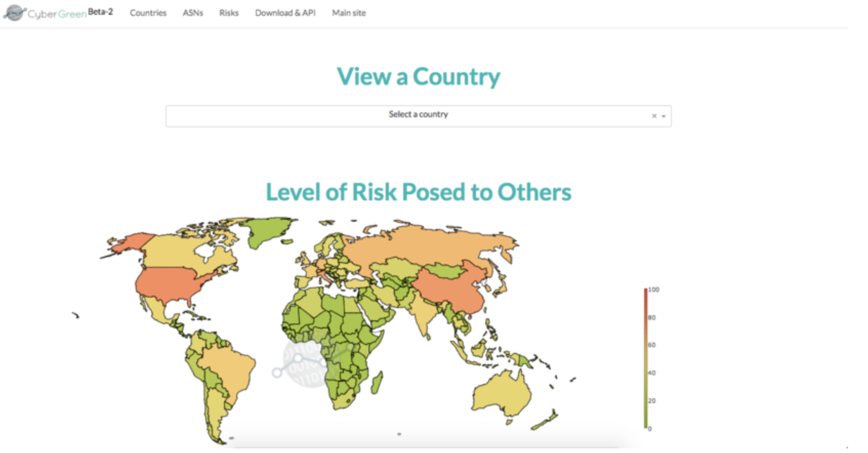Expand the country dropdown arrow
Image resolution: width=868 pixels, height=453 pixels.
click(664, 116)
